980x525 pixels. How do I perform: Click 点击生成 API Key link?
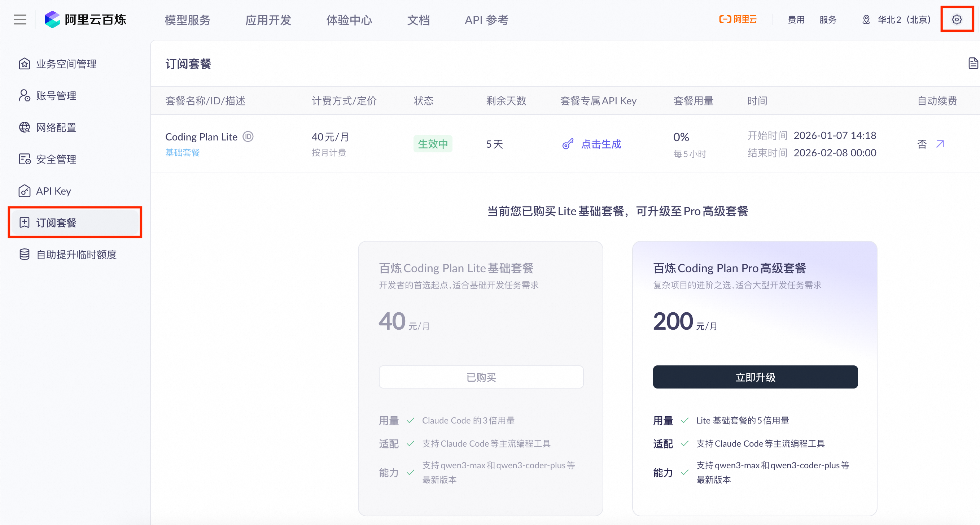click(x=601, y=144)
